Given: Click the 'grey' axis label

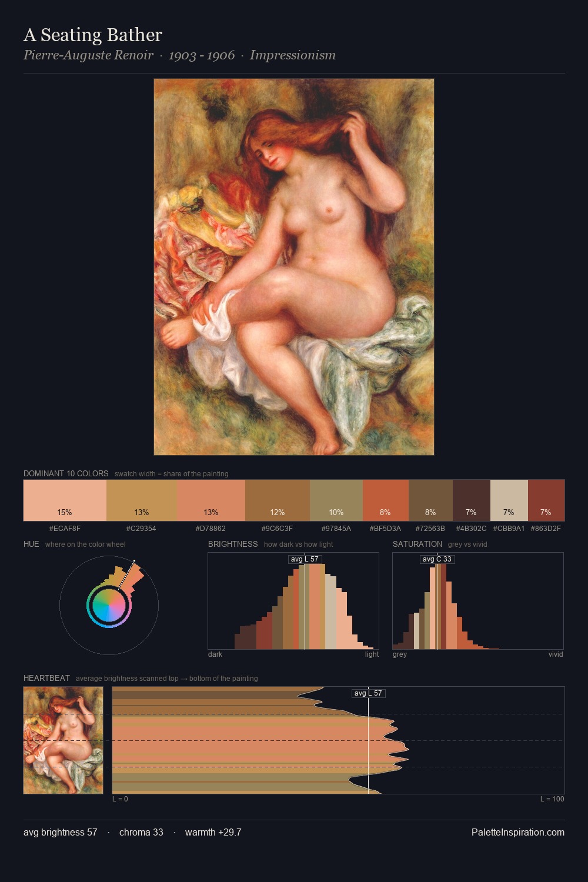Looking at the screenshot, I should click(x=400, y=654).
